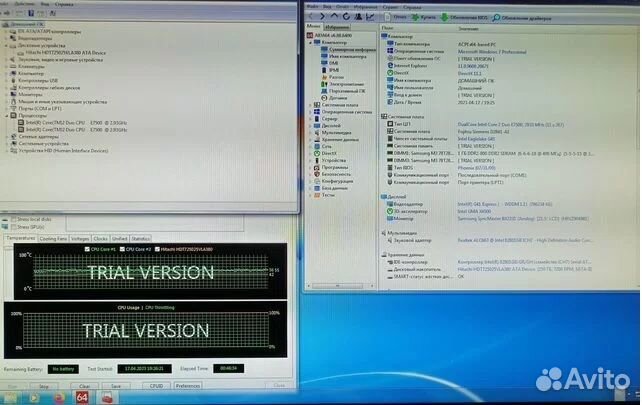Select Разгон node in AIDA64 tree
The image size is (642, 405).
[x=332, y=77]
